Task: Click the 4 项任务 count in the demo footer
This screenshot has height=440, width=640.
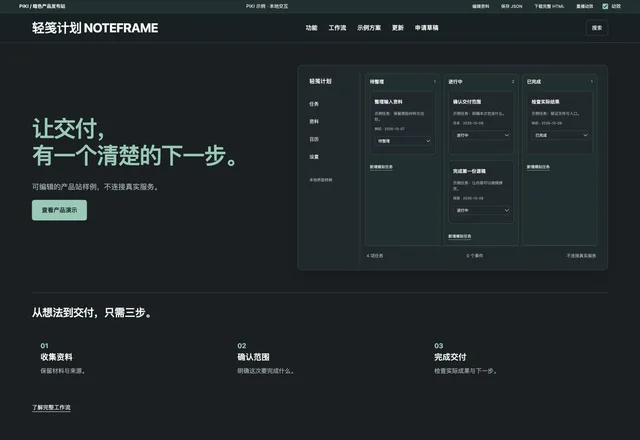Action: click(375, 256)
